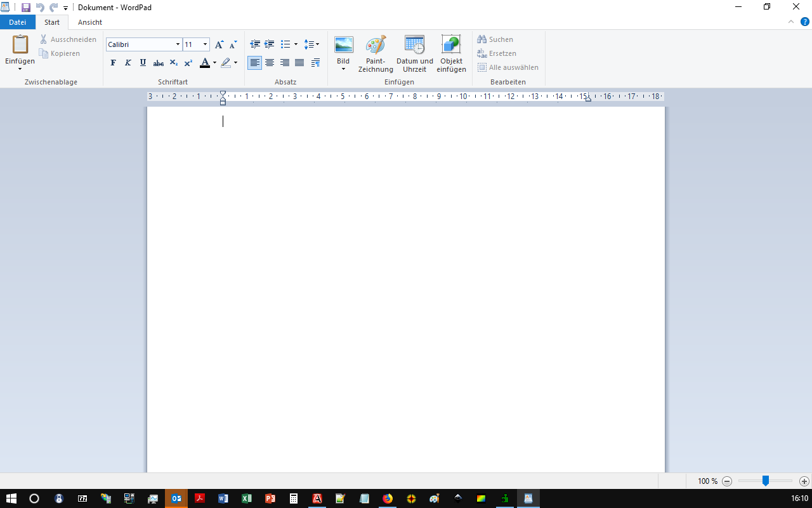Apply superscript formatting
This screenshot has width=812, height=508.
coord(188,63)
